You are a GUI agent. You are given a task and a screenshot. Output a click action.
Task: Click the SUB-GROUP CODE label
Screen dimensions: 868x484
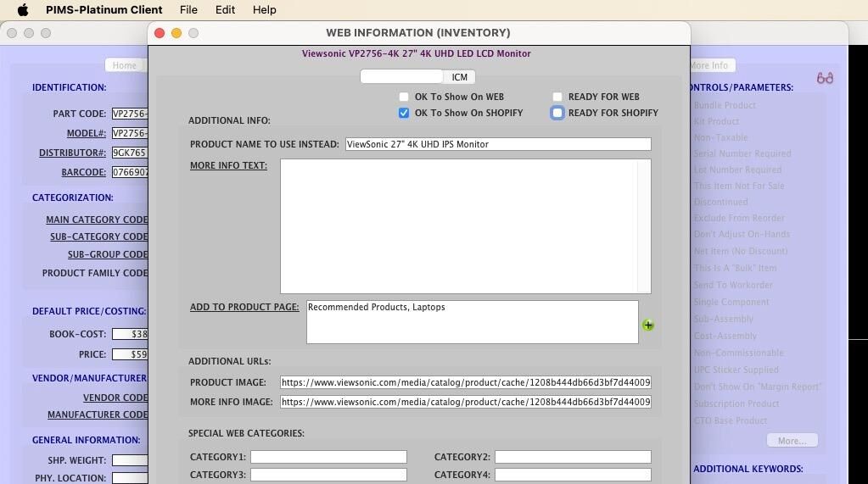(108, 254)
